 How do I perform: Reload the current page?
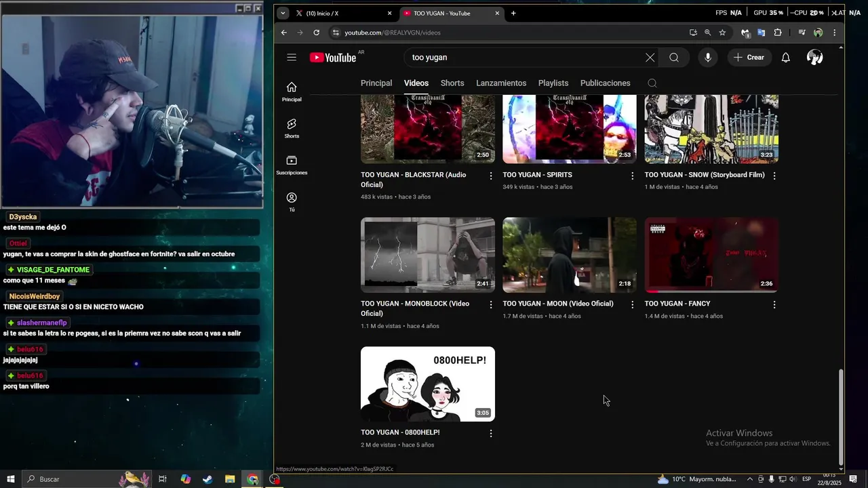tap(317, 33)
